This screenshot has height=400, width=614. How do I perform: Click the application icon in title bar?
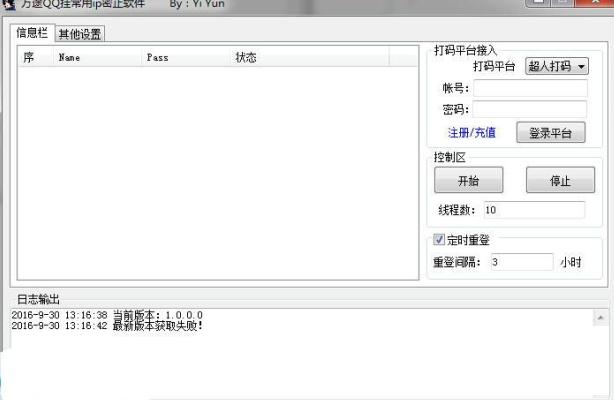pyautogui.click(x=8, y=4)
